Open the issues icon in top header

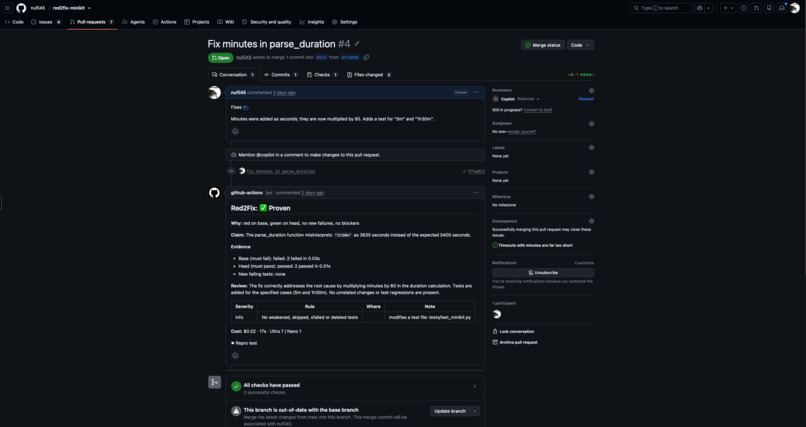pyautogui.click(x=743, y=8)
